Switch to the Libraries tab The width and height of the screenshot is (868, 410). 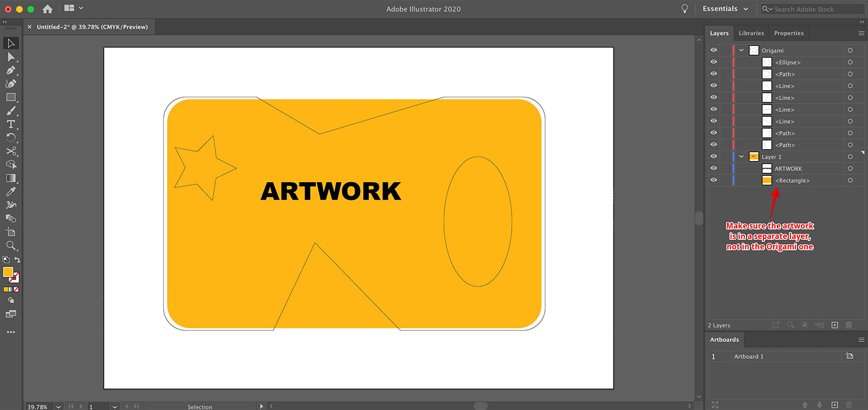coord(751,33)
